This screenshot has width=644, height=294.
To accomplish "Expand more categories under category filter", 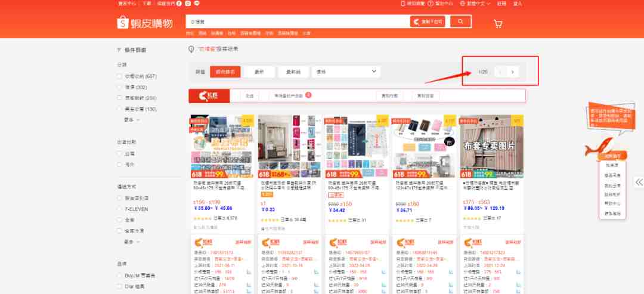I will pos(132,120).
